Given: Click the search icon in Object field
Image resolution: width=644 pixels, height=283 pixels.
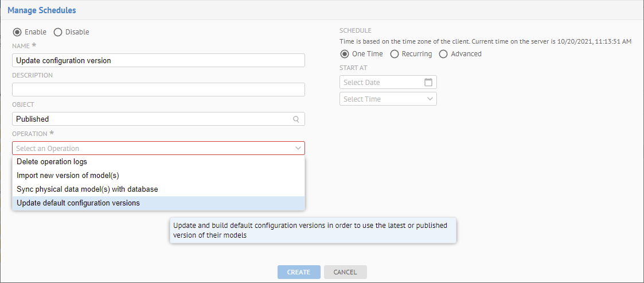Looking at the screenshot, I should 296,119.
